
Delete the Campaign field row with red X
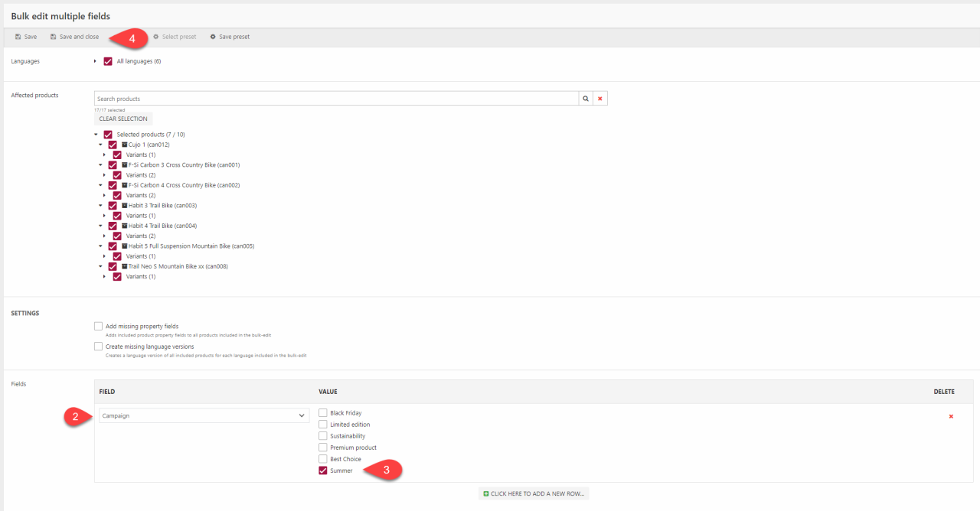coord(951,416)
